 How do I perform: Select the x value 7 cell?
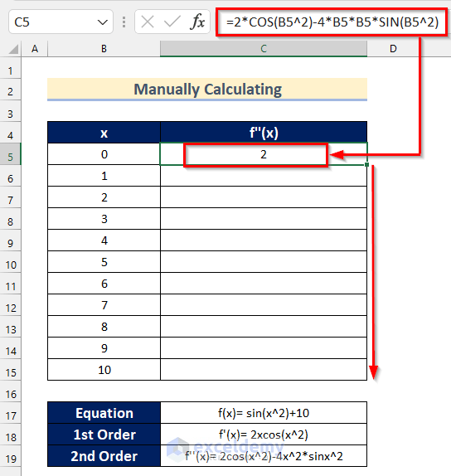[104, 305]
